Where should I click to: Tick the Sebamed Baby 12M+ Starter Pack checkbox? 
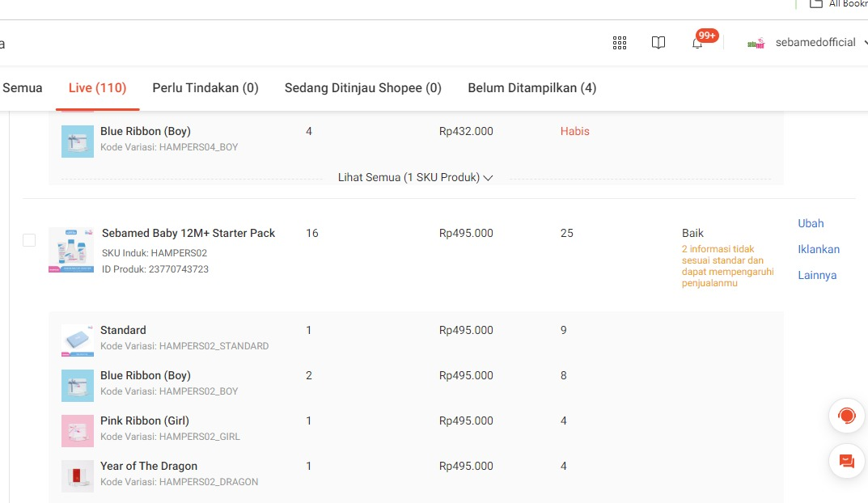29,240
